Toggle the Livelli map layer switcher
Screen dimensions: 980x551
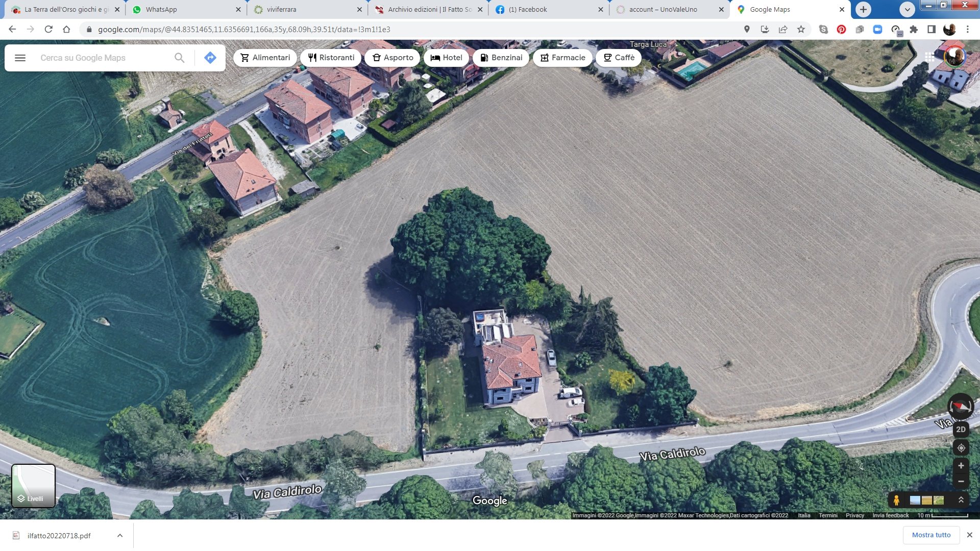[33, 486]
